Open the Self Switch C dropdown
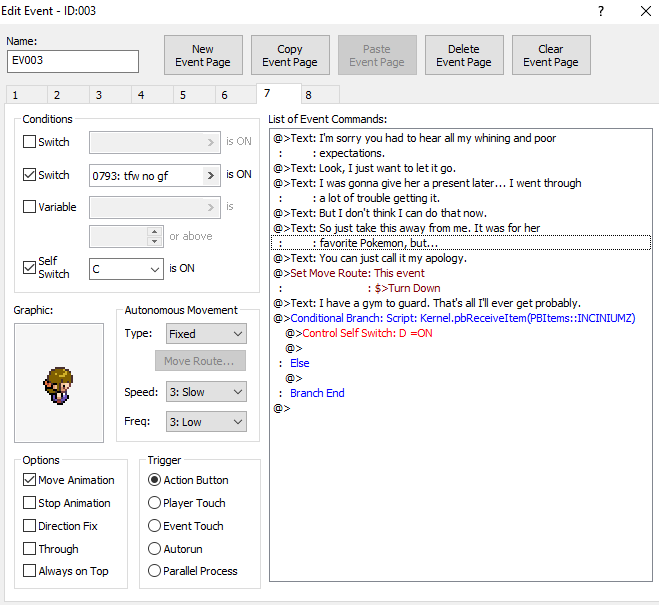This screenshot has width=659, height=605. (126, 269)
